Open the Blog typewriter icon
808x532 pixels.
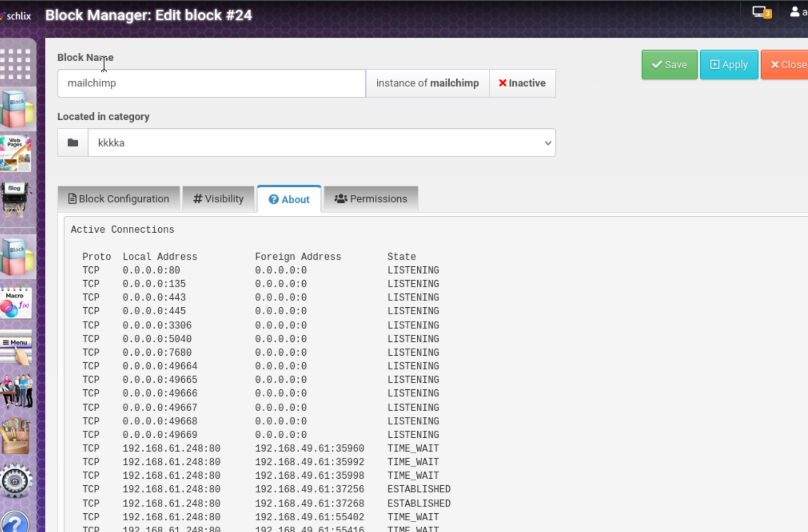(x=16, y=199)
